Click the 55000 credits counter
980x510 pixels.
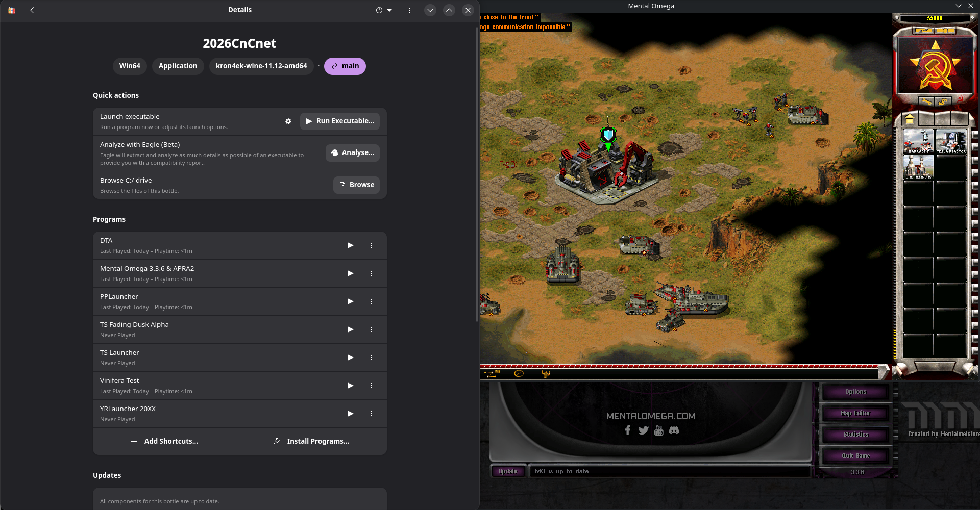click(935, 18)
